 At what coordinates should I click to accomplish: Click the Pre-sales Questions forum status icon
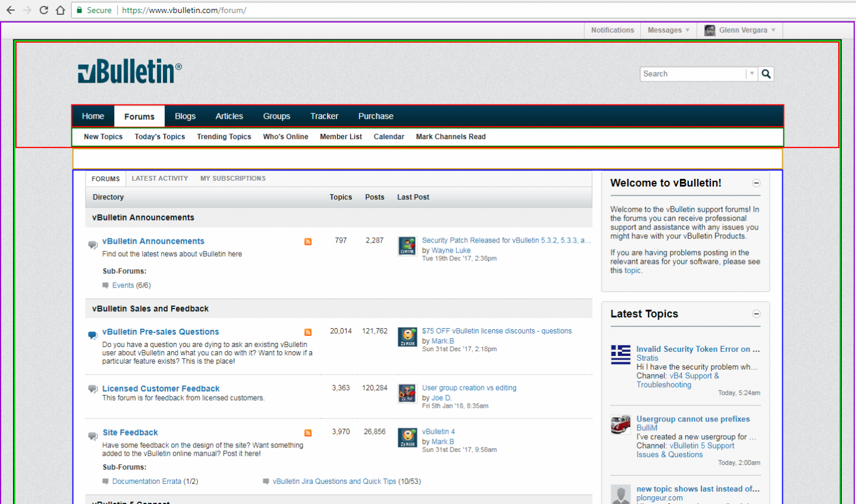tap(93, 335)
